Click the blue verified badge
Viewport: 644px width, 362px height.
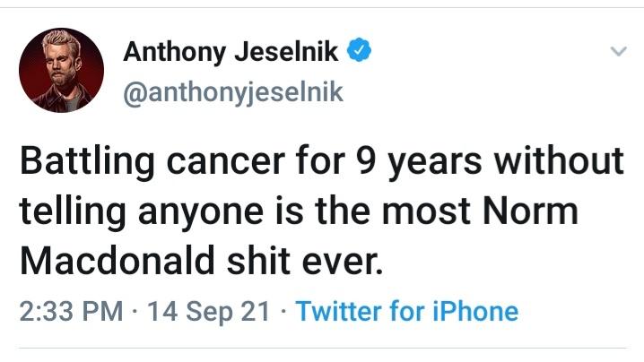[359, 52]
